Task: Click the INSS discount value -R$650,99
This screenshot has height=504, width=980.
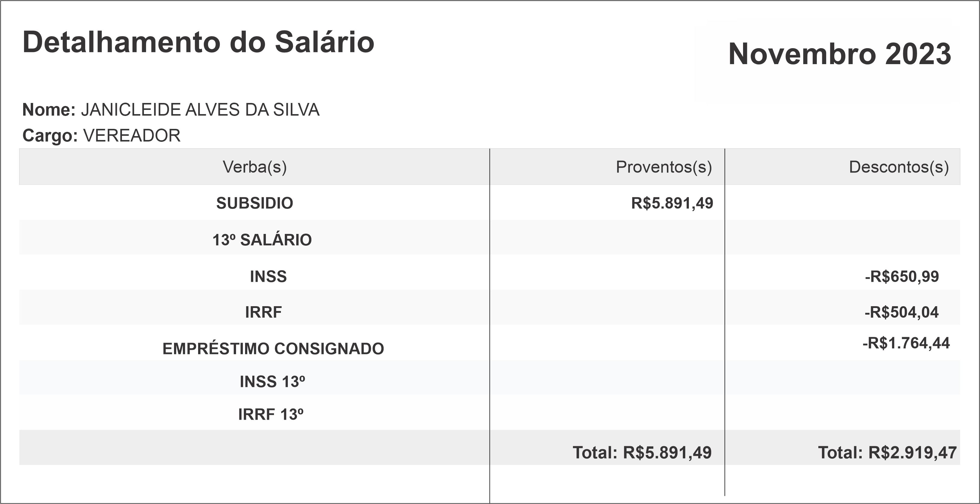Action: tap(902, 276)
